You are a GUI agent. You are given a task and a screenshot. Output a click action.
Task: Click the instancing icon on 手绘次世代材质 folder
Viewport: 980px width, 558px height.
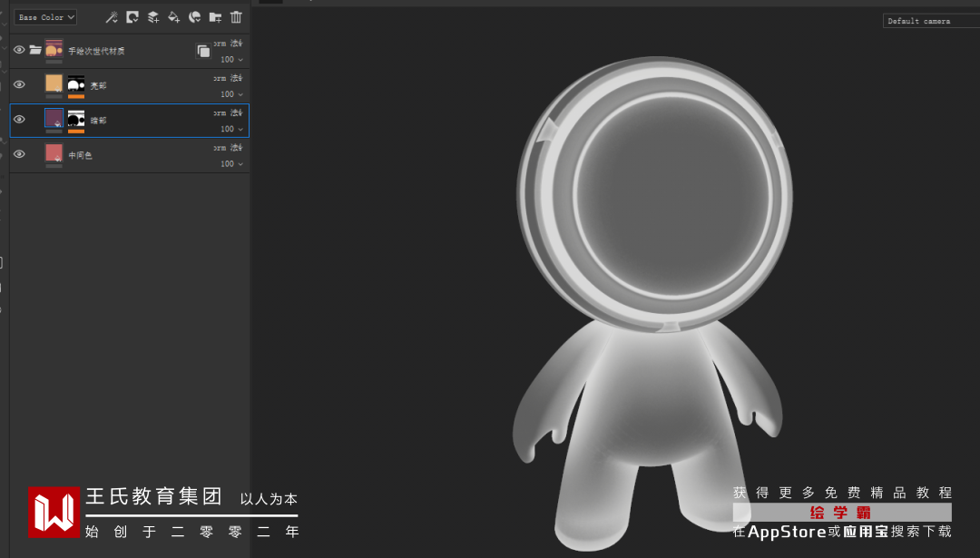(203, 51)
